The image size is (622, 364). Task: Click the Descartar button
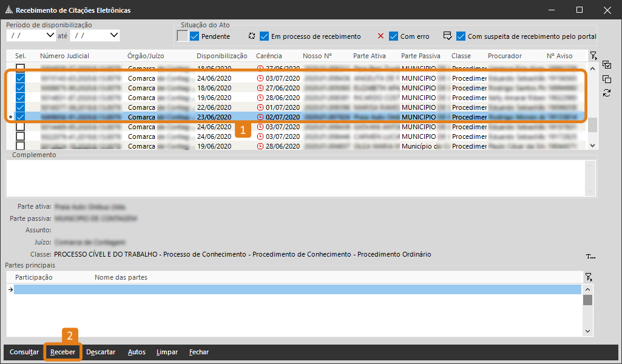(x=101, y=352)
